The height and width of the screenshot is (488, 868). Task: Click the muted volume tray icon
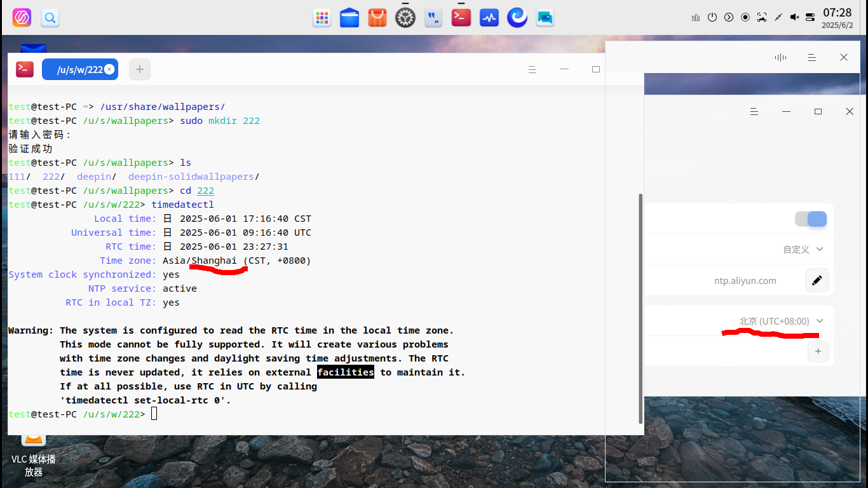794,18
